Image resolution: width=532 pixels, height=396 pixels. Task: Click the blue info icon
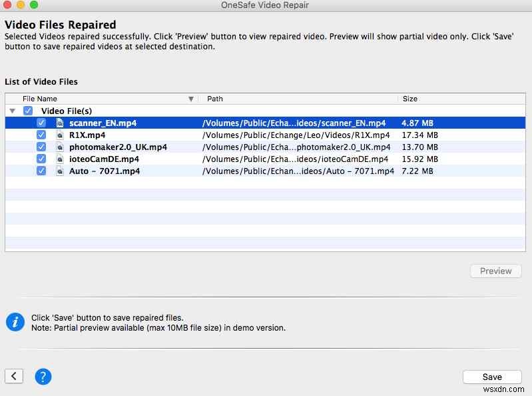coord(15,322)
